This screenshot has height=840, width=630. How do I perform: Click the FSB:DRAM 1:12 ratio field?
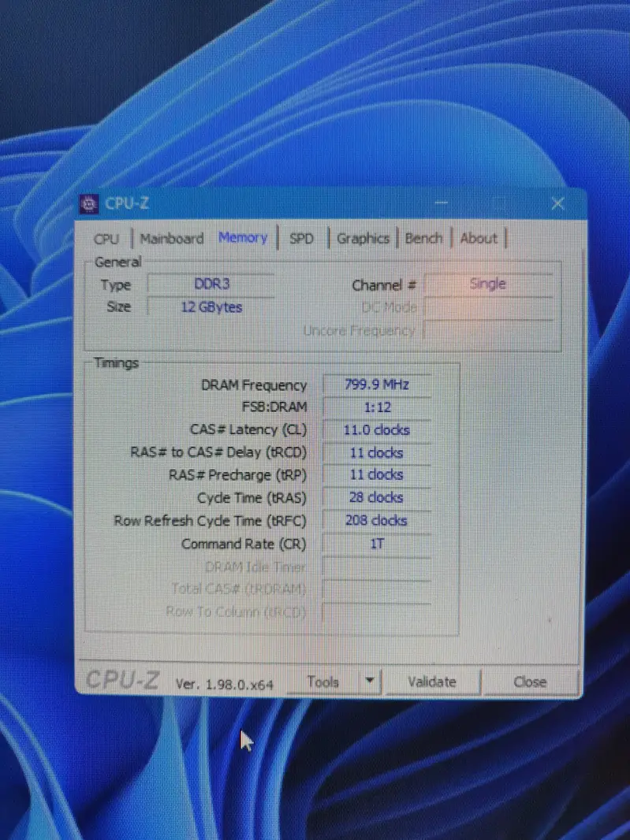(377, 408)
